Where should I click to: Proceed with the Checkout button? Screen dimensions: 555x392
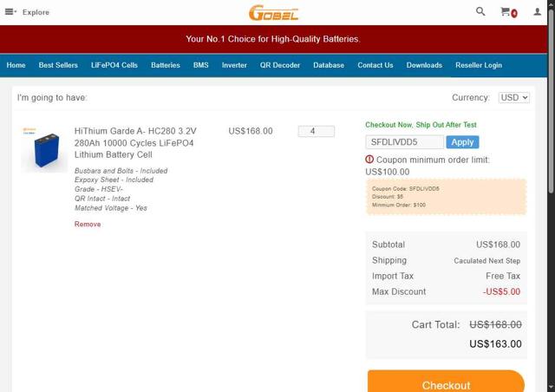446,382
